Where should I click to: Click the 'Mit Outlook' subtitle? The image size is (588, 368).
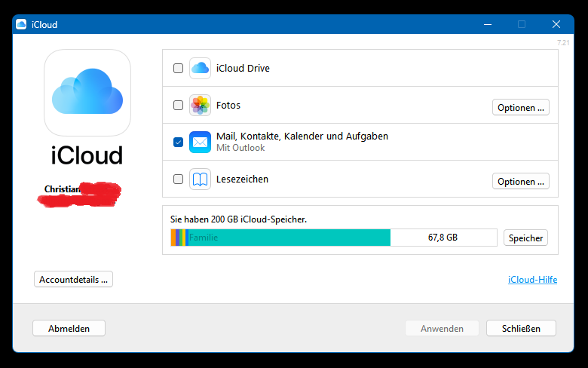click(240, 148)
